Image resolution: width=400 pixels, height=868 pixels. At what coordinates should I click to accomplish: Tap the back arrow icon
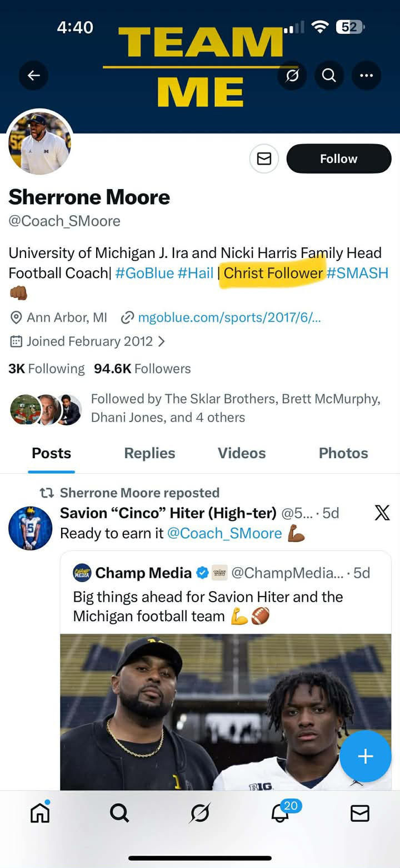(x=33, y=75)
